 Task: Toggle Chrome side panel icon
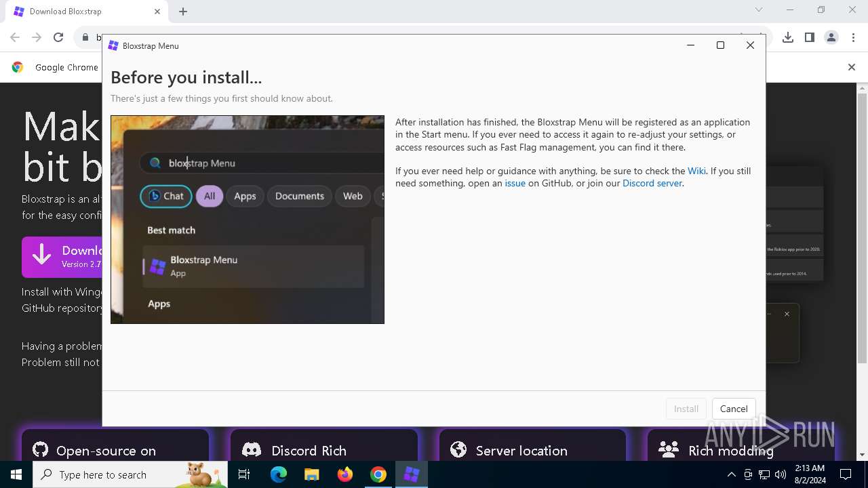809,37
